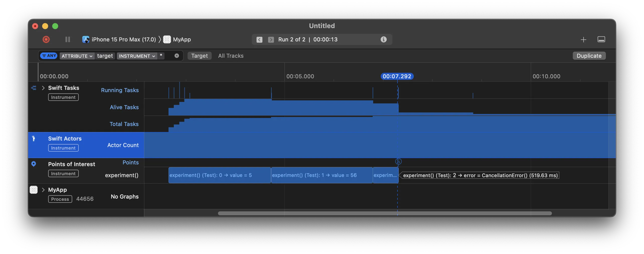Click process ID 44656
The image size is (644, 254).
[85, 199]
